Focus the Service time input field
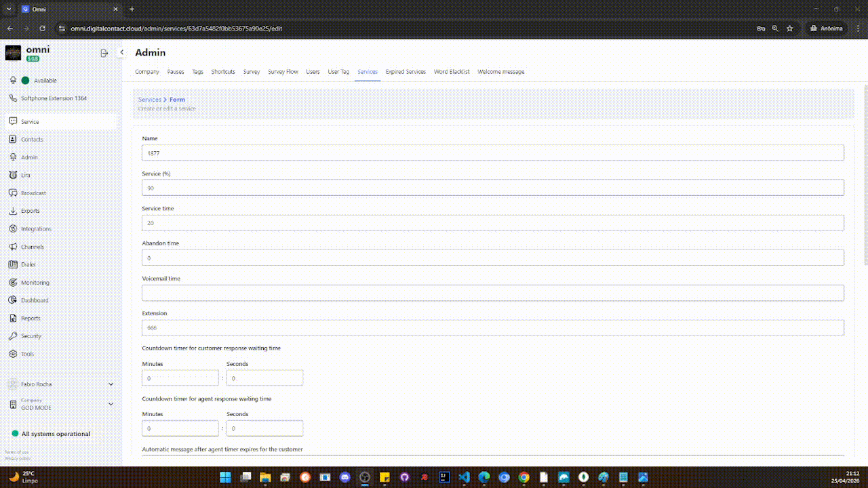Screen dimensions: 868x488 click(493, 222)
